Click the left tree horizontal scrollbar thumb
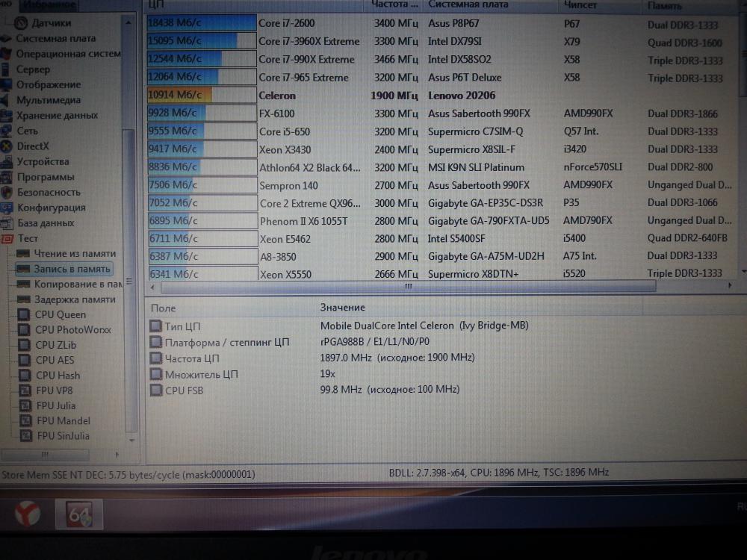The width and height of the screenshot is (747, 560). (46, 454)
